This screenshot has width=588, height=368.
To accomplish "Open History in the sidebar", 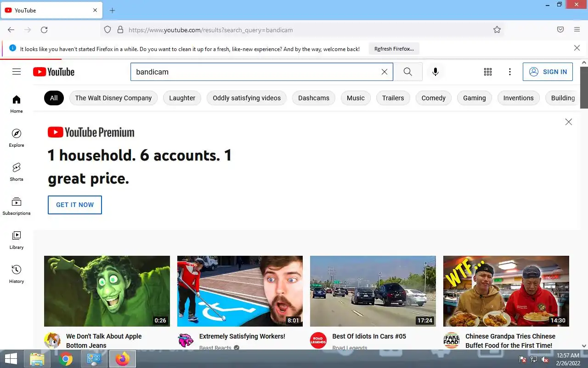I will [x=17, y=274].
